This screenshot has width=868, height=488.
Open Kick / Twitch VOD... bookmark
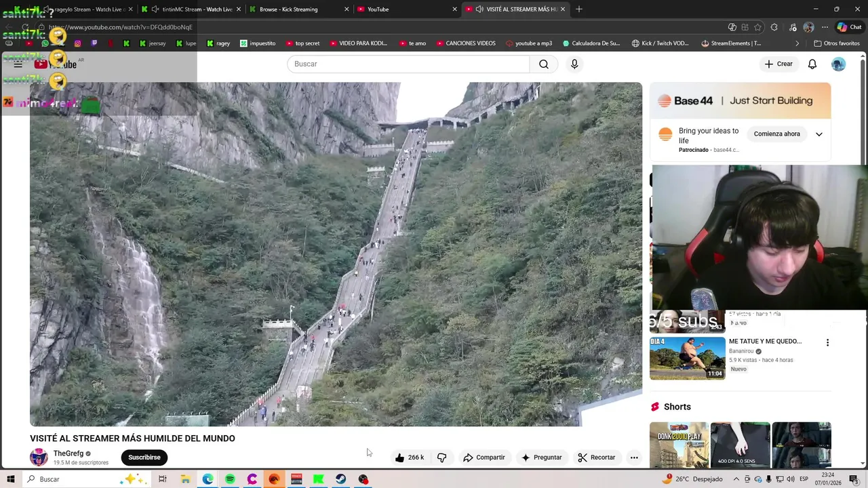(660, 43)
